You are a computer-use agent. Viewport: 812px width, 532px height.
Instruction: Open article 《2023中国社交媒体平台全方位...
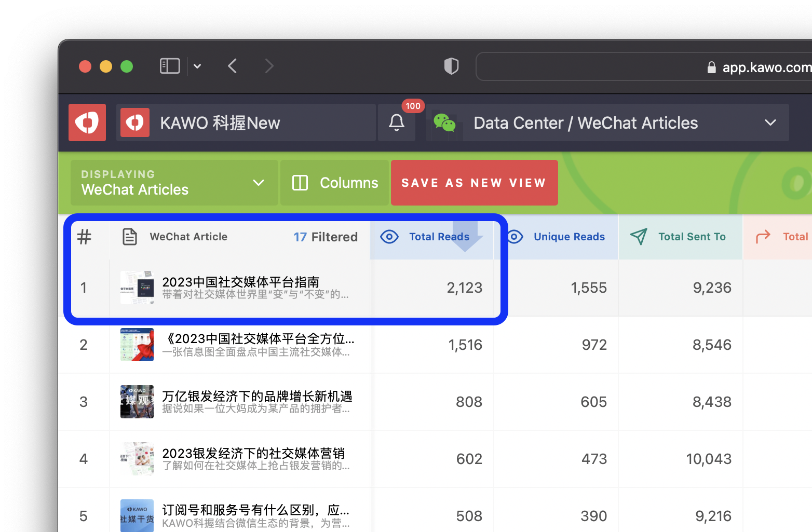pyautogui.click(x=258, y=339)
